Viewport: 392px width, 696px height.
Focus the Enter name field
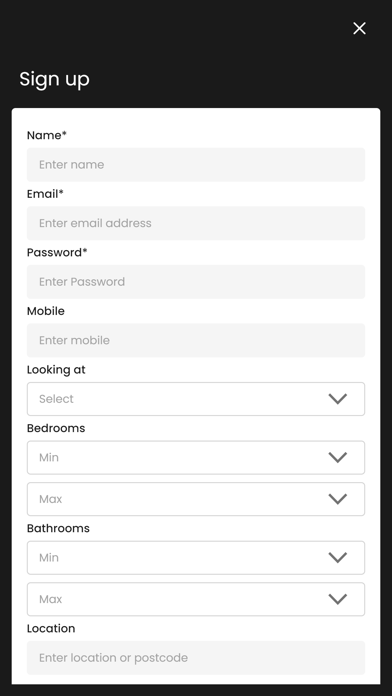coord(196,165)
